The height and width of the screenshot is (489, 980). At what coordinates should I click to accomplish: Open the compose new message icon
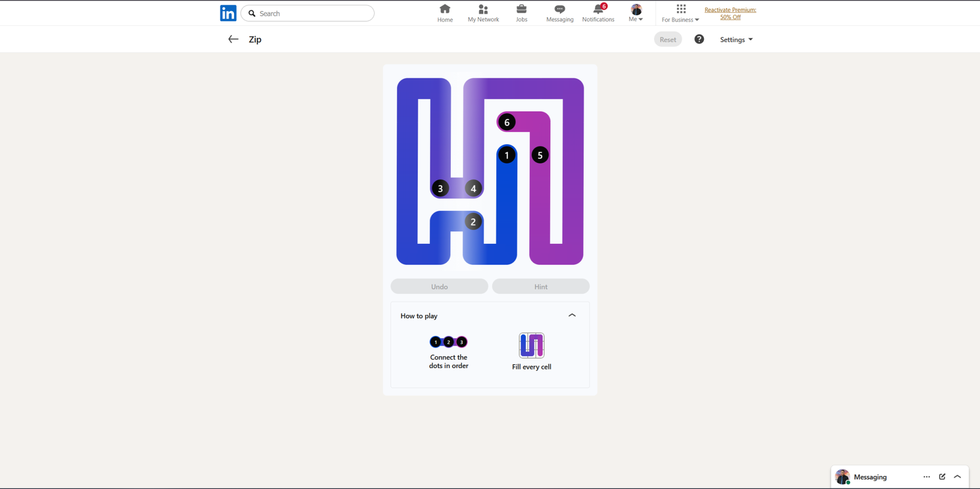click(x=942, y=477)
